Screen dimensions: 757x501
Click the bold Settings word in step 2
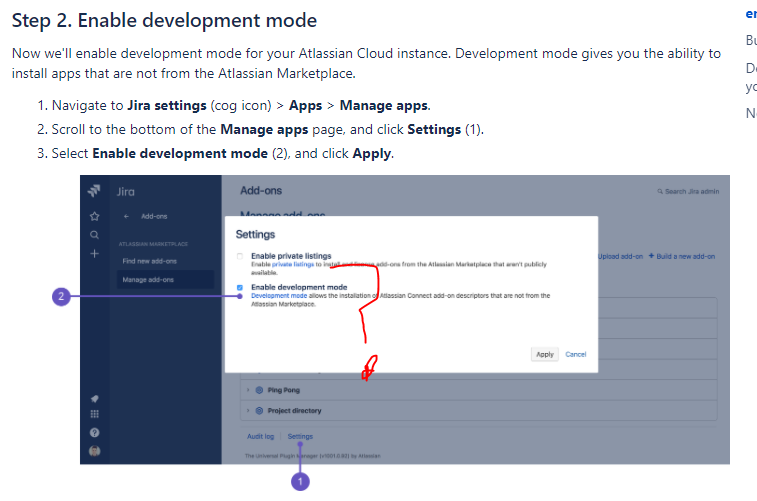pos(434,129)
